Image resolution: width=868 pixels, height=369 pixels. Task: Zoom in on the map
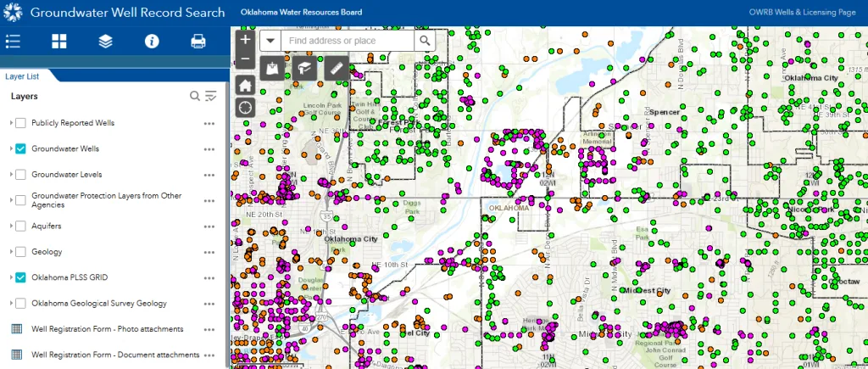pos(245,40)
